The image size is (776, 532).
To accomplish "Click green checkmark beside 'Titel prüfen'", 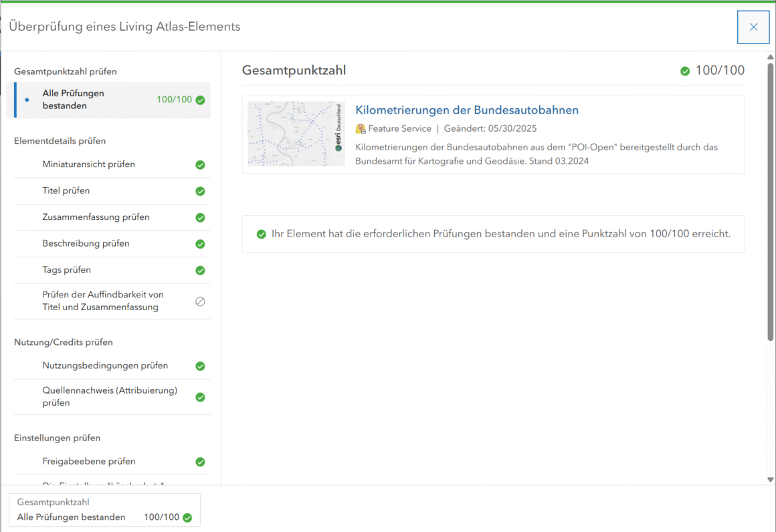I will point(200,191).
